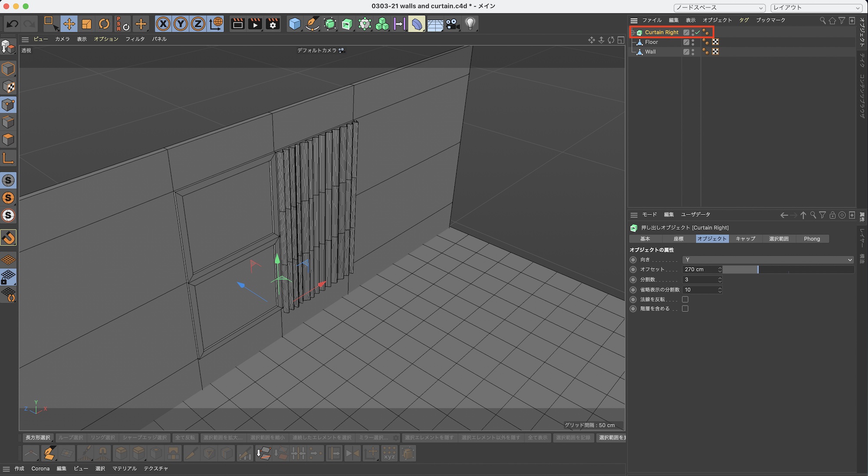Add a Cube primitive object
The width and height of the screenshot is (868, 476).
coord(295,24)
